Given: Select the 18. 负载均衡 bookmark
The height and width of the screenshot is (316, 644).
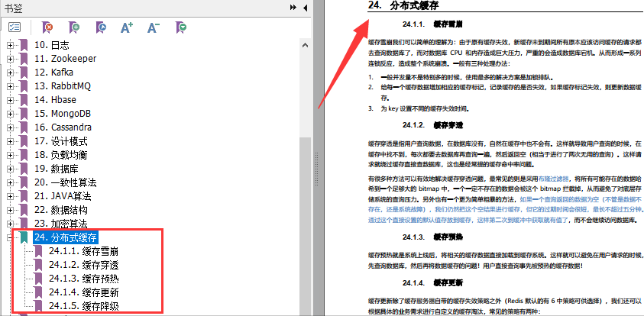Looking at the screenshot, I should (x=61, y=155).
